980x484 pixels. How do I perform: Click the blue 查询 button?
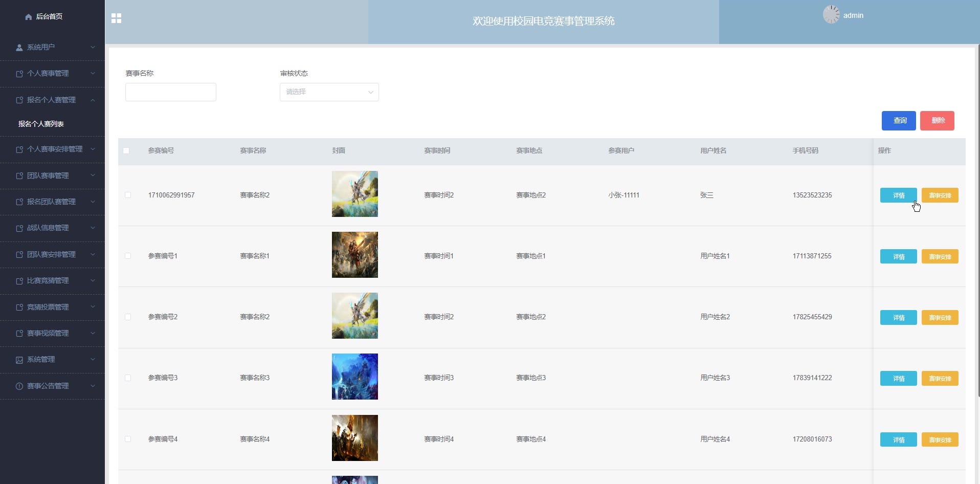click(899, 121)
